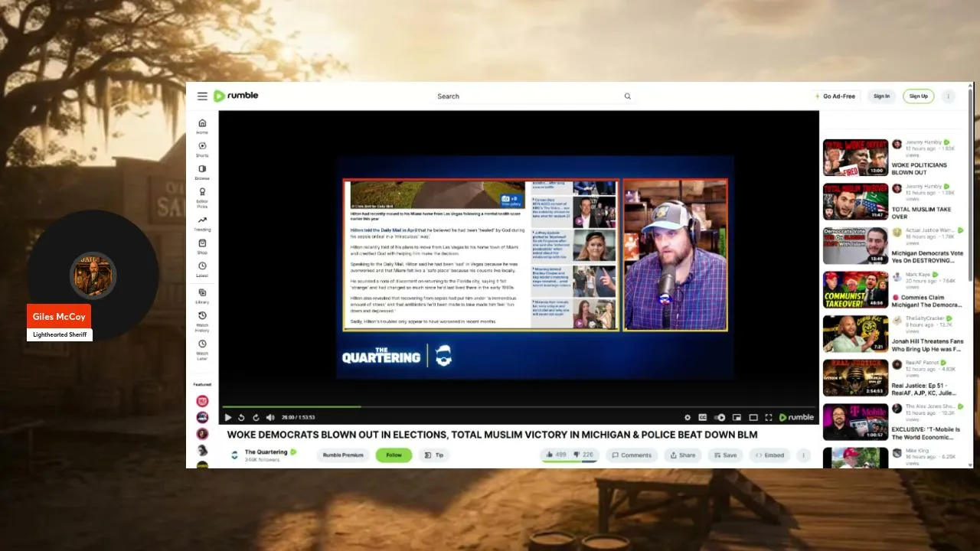Play the video
The height and width of the screenshot is (551, 980).
click(227, 417)
